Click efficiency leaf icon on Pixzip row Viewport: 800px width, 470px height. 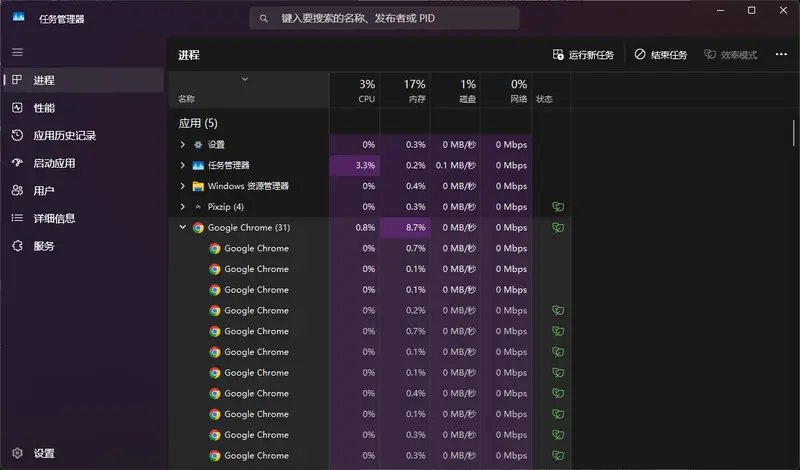click(x=558, y=207)
